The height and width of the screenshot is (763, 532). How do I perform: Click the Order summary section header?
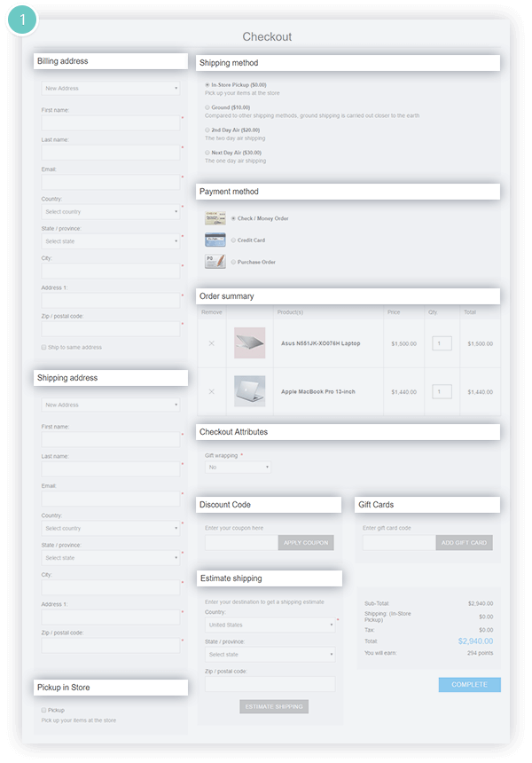point(348,296)
